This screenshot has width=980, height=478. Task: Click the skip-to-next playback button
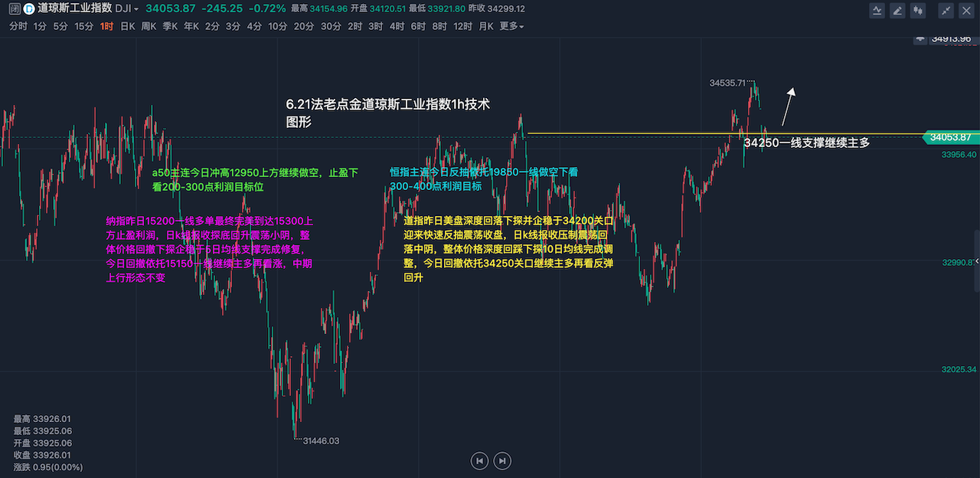click(501, 460)
